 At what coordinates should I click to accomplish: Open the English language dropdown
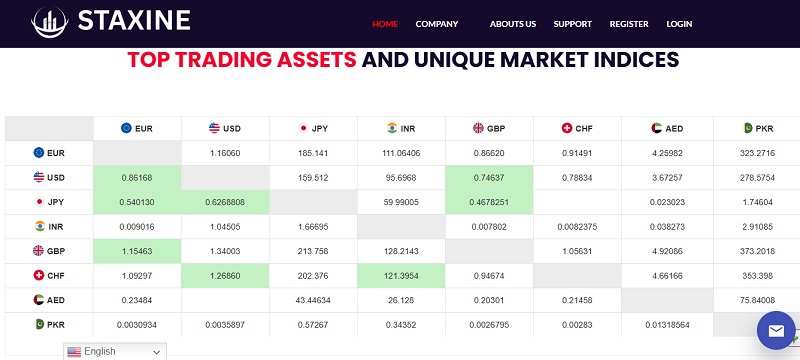pos(115,351)
